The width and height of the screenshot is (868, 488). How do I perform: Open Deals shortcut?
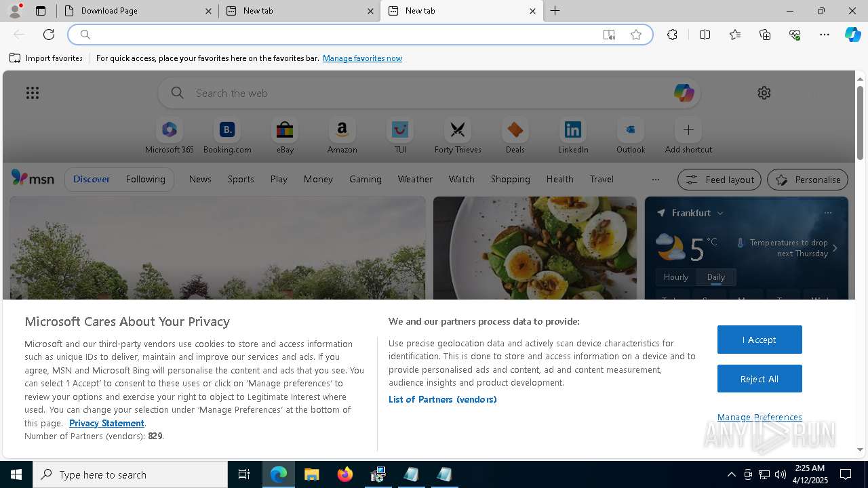click(x=515, y=136)
